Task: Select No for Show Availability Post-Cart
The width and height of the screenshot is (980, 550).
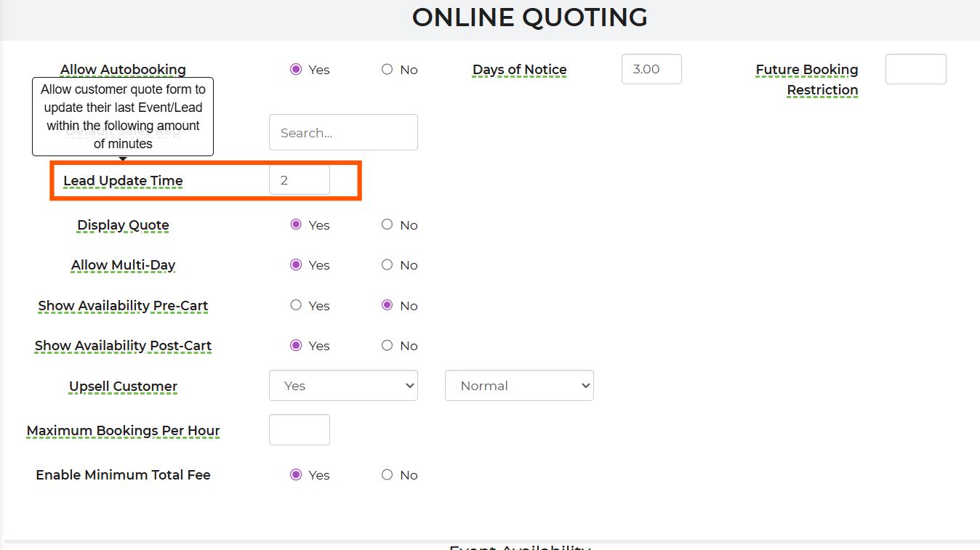Action: pos(387,346)
